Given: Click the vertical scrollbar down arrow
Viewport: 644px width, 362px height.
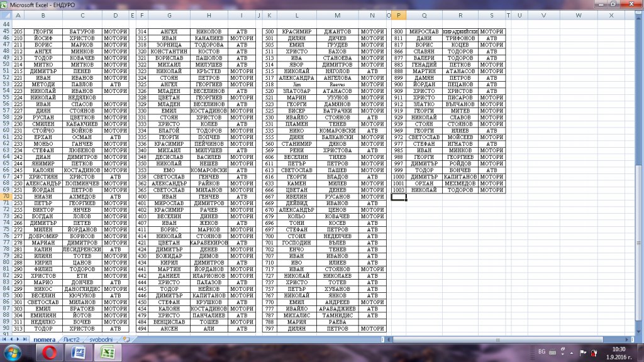Looking at the screenshot, I should [639, 332].
